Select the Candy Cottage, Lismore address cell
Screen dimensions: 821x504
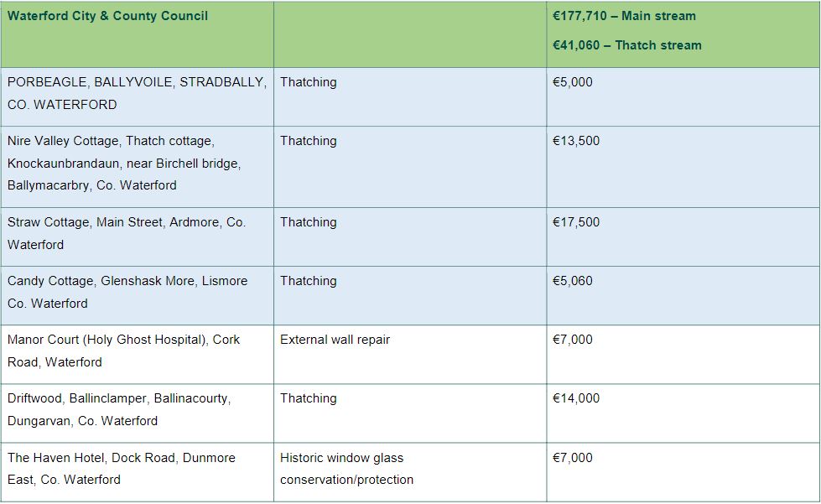[127, 292]
